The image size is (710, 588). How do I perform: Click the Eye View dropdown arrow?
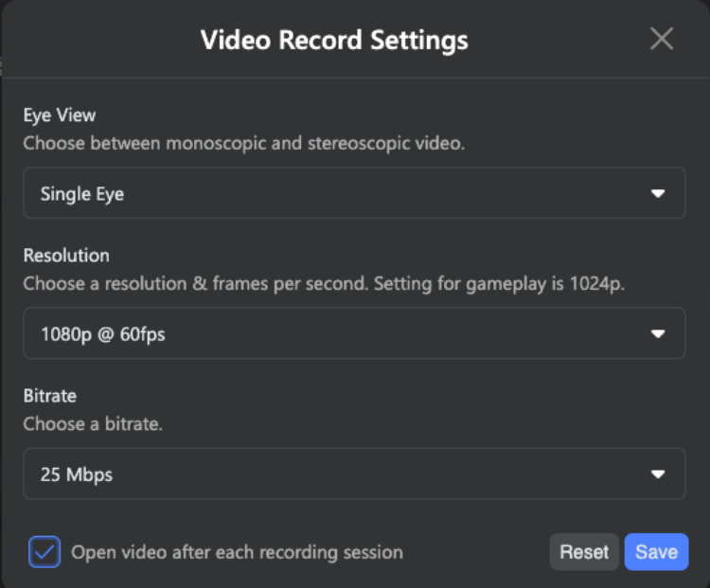[658, 194]
